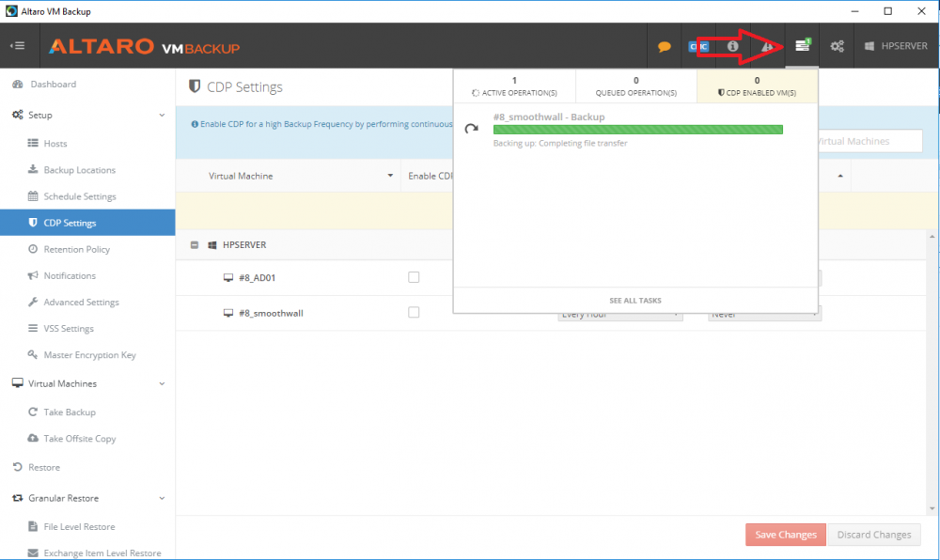
Task: Open the tasks list icon with badge
Action: coord(802,45)
